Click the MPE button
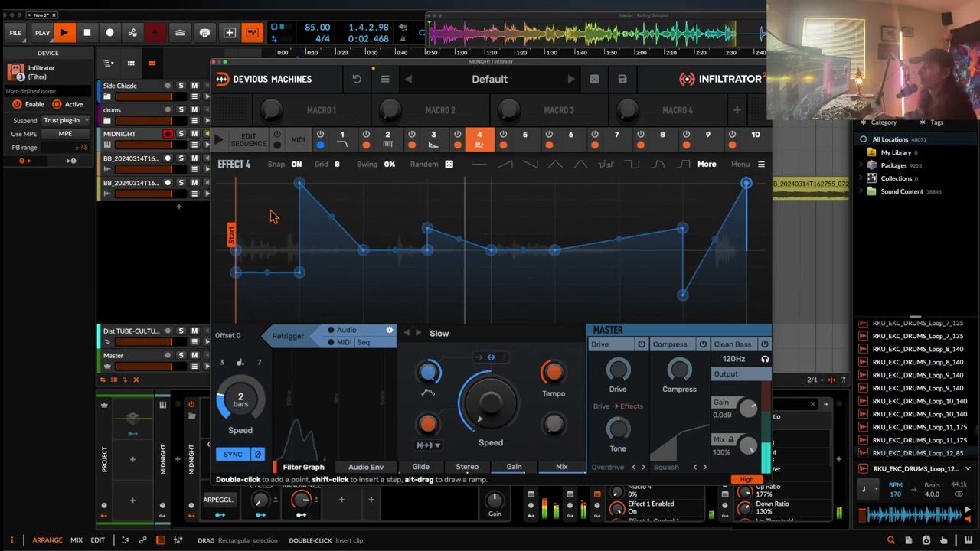The width and height of the screenshot is (980, 551). click(65, 134)
